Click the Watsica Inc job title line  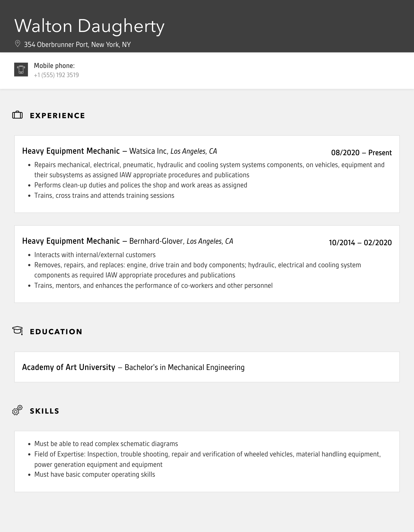click(x=119, y=151)
